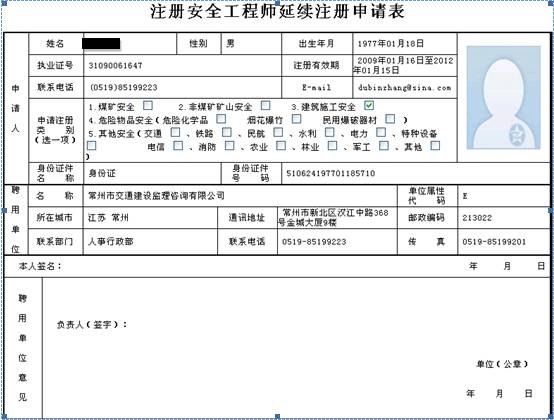The height and width of the screenshot is (420, 554).
Task: Click the 通讯地址 label cell
Action: [247, 218]
